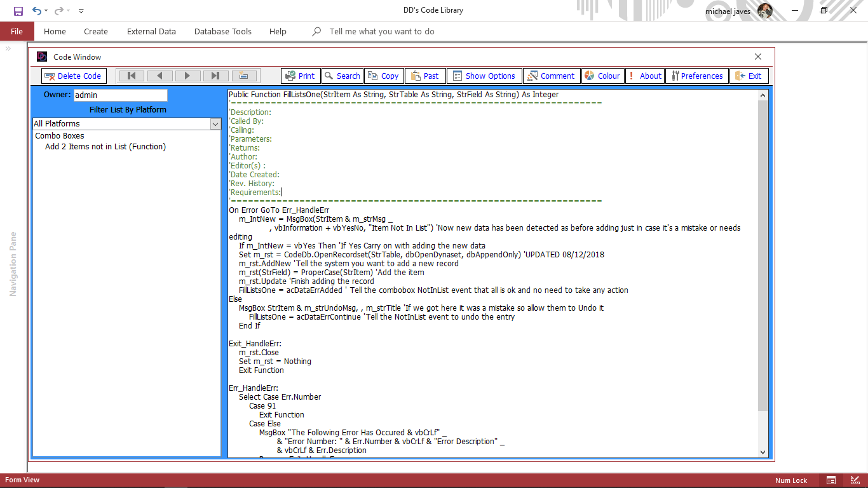Open the Create ribbon tab
Image resolution: width=868 pixels, height=488 pixels.
96,31
